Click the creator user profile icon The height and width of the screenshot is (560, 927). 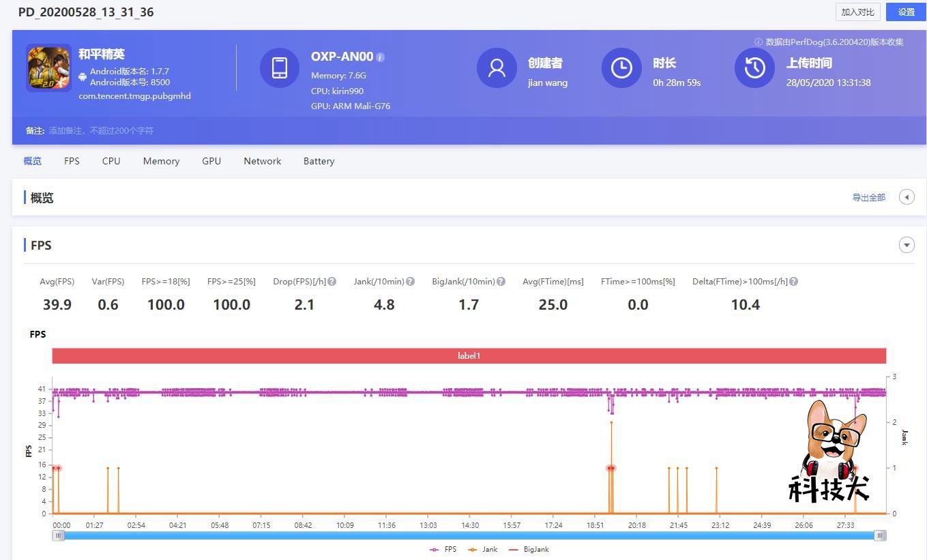[x=497, y=68]
